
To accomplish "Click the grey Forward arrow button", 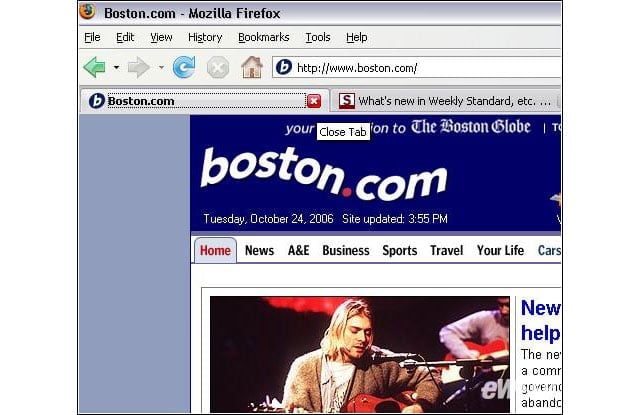I will pyautogui.click(x=139, y=67).
